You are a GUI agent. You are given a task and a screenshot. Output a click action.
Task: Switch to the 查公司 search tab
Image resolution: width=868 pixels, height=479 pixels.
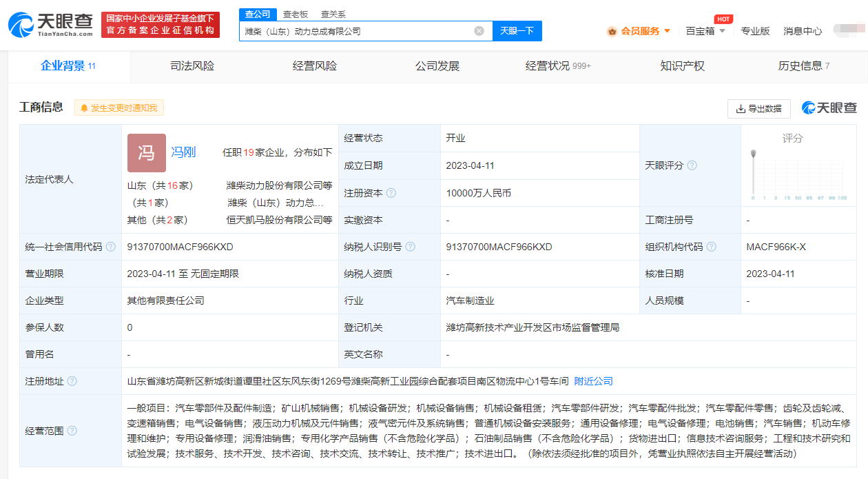click(x=258, y=14)
